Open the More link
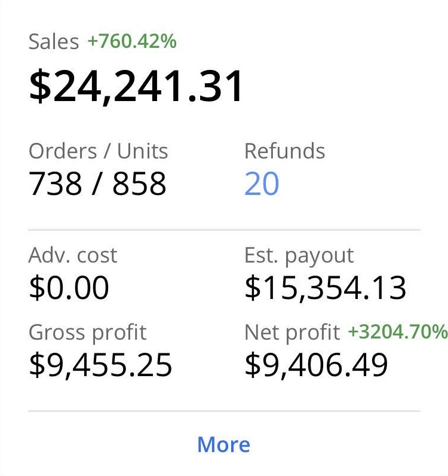Image resolution: width=448 pixels, height=476 pixels. click(x=223, y=444)
